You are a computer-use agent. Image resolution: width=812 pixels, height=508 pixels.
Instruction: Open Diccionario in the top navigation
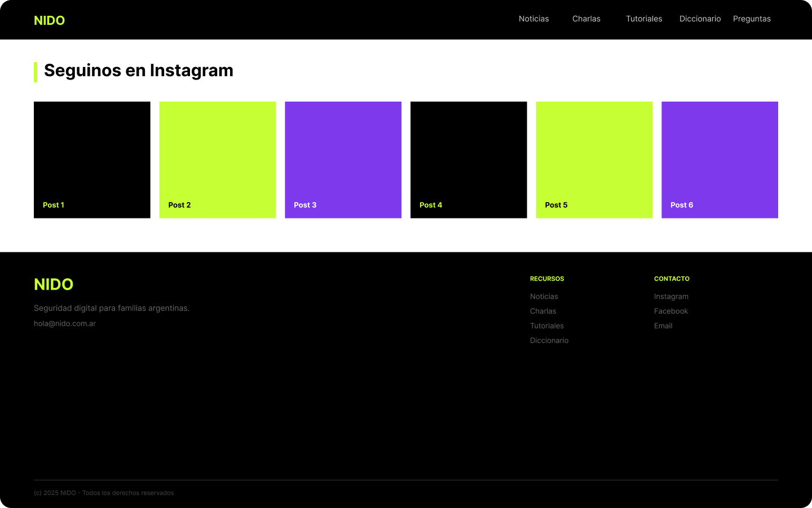(700, 19)
